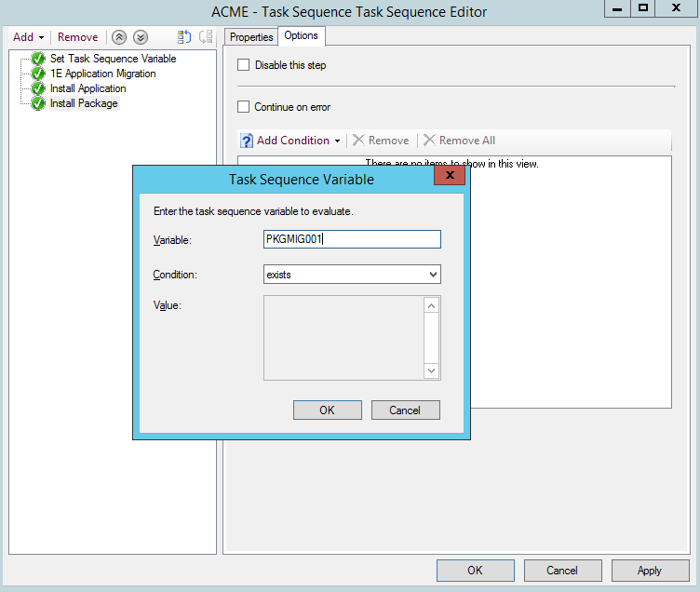This screenshot has width=700, height=592.
Task: Close the Task Sequence Variable dialog
Action: (450, 176)
